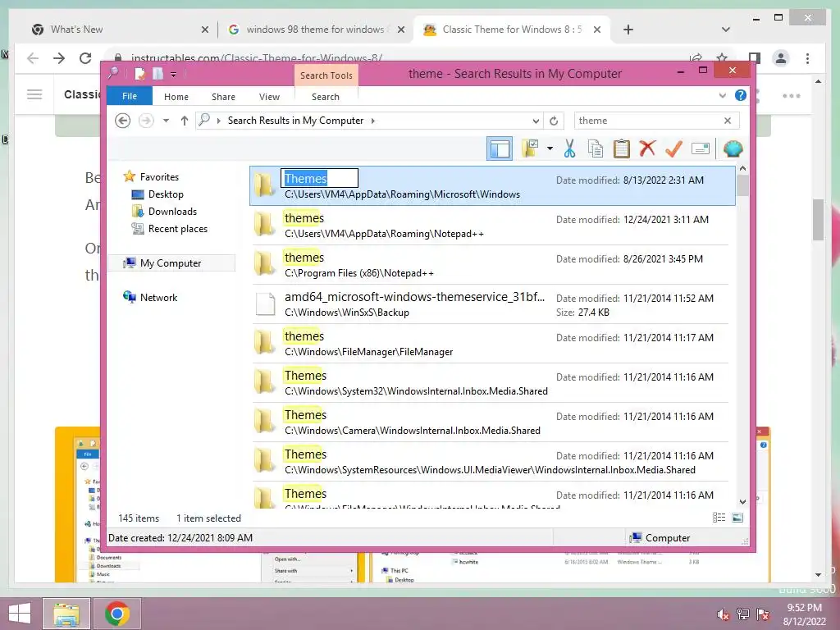Switch to 'windows 98 theme' Chrome tab
840x630 pixels.
coord(315,30)
